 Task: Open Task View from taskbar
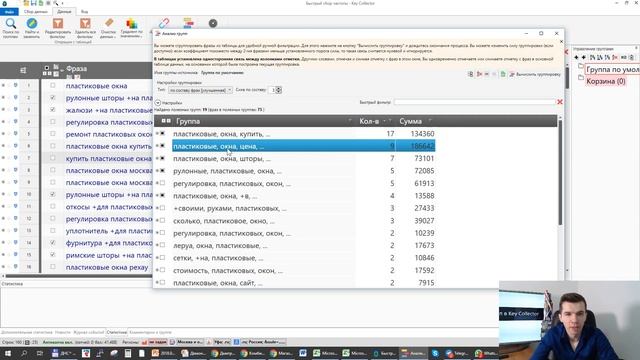point(40,353)
